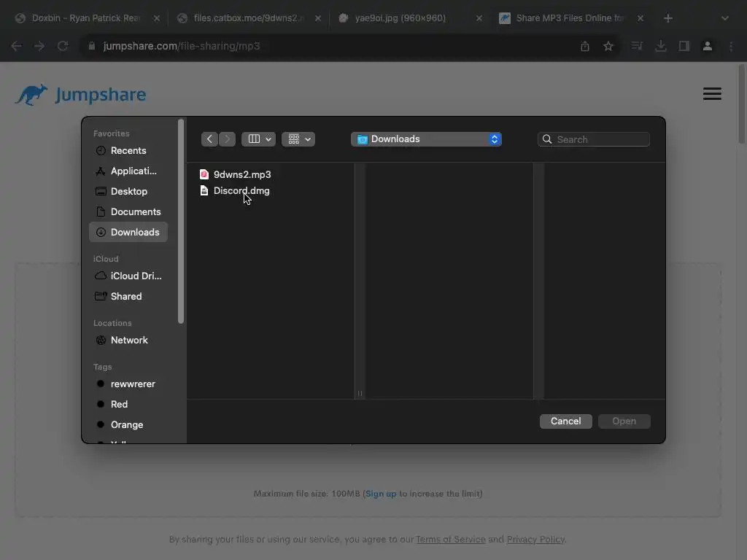Close the yae9oi.jpg tab
The width and height of the screenshot is (747, 560).
pos(479,18)
